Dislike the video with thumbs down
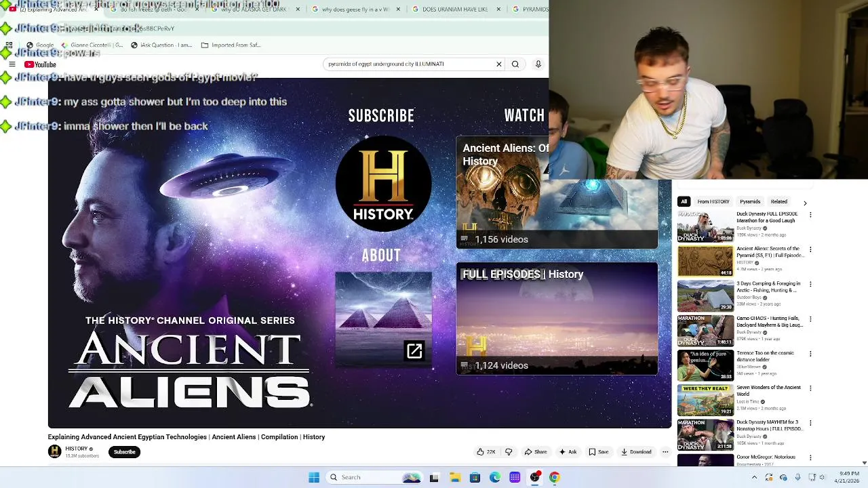Screen dimensions: 868x488 click(x=509, y=452)
